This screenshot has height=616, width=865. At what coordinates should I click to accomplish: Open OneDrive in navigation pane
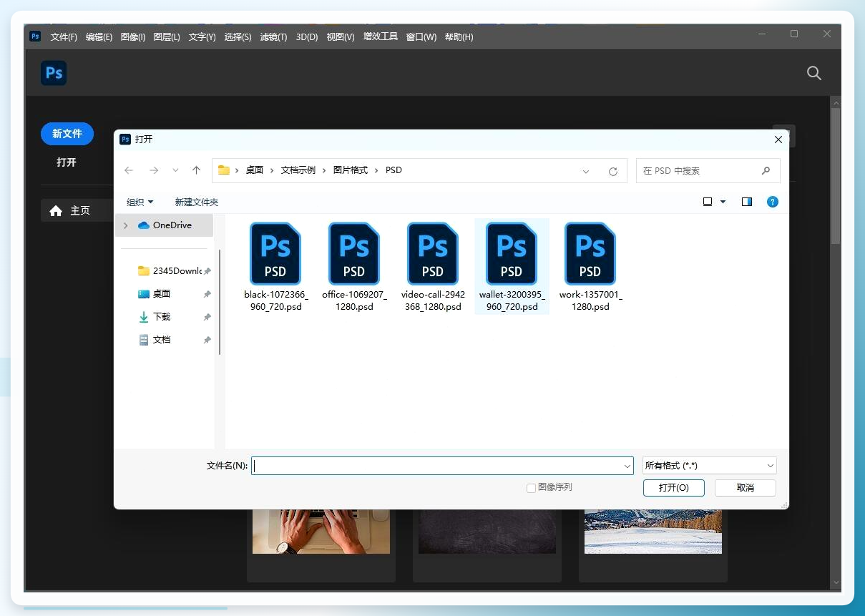click(165, 225)
